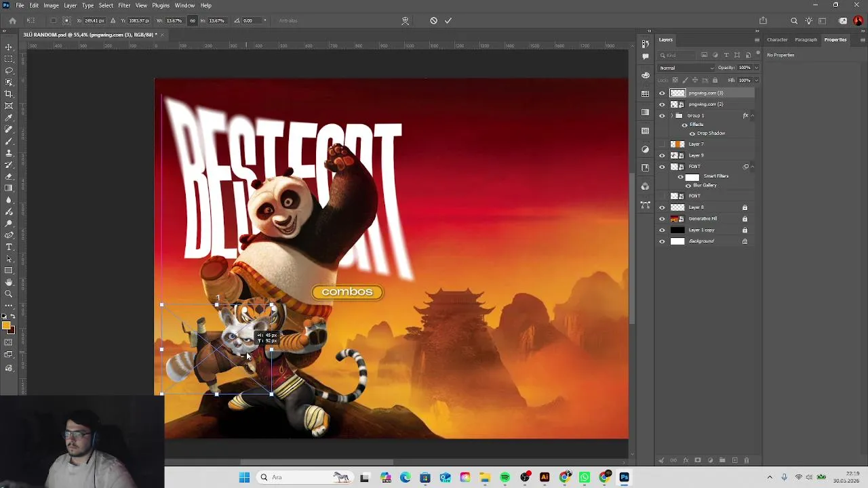Open the Filter menu
Image resolution: width=868 pixels, height=488 pixels.
(124, 5)
